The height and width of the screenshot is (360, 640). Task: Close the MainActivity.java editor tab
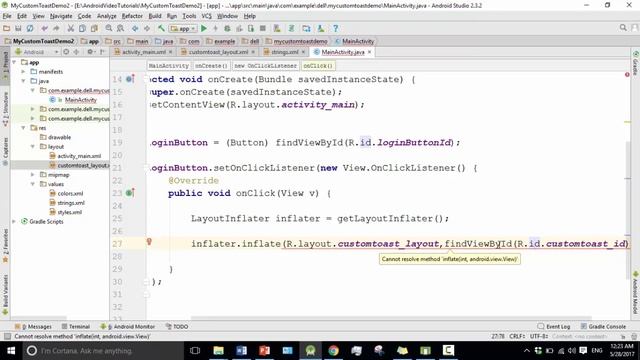coord(369,52)
